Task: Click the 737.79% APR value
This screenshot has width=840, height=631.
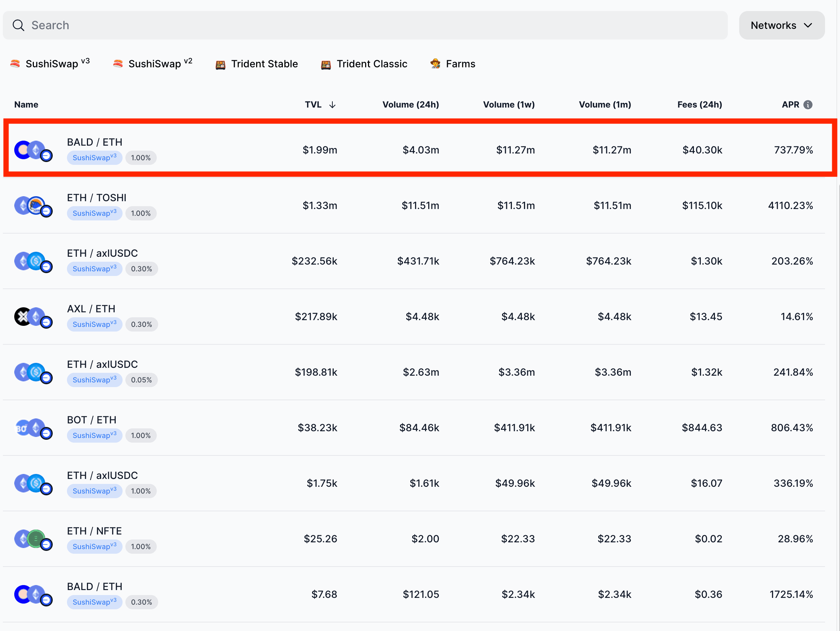Action: pos(793,150)
